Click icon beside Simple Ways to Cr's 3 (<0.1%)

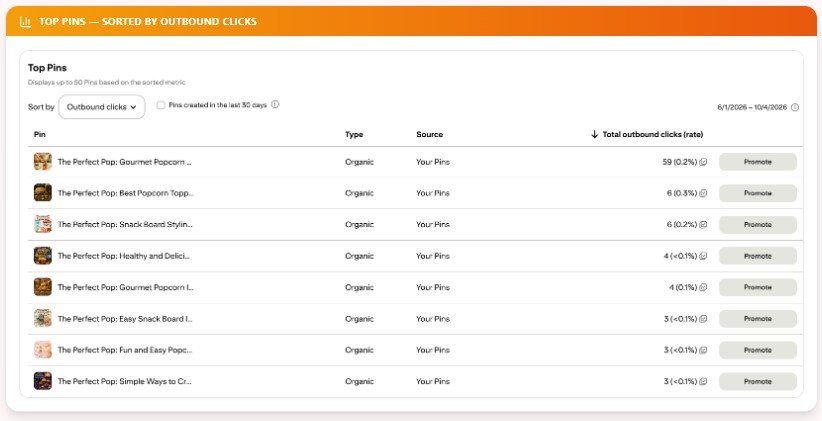[x=704, y=381]
